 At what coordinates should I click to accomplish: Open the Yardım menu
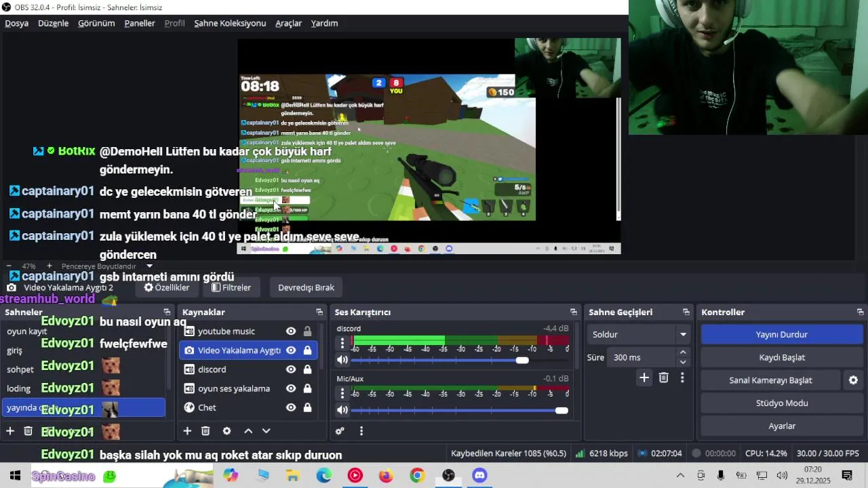click(324, 23)
